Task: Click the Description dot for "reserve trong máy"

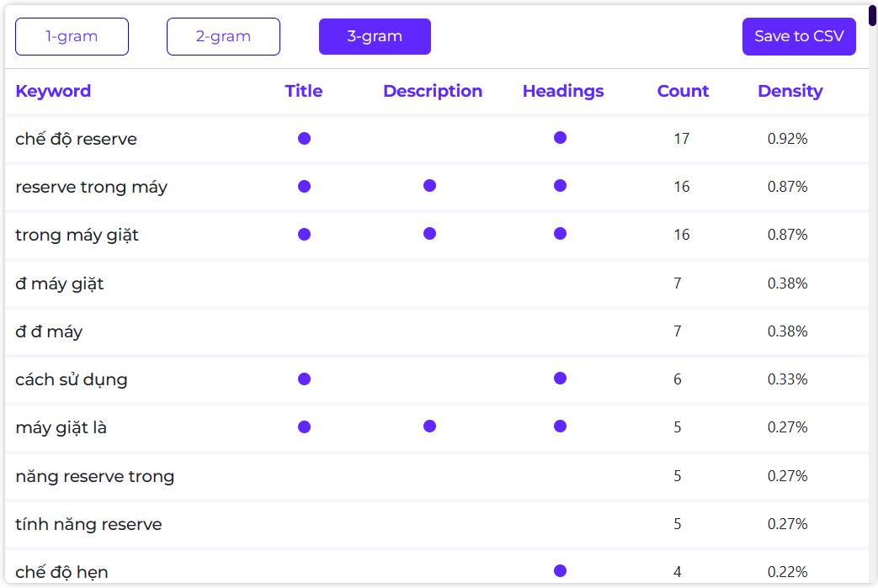Action: [x=429, y=186]
